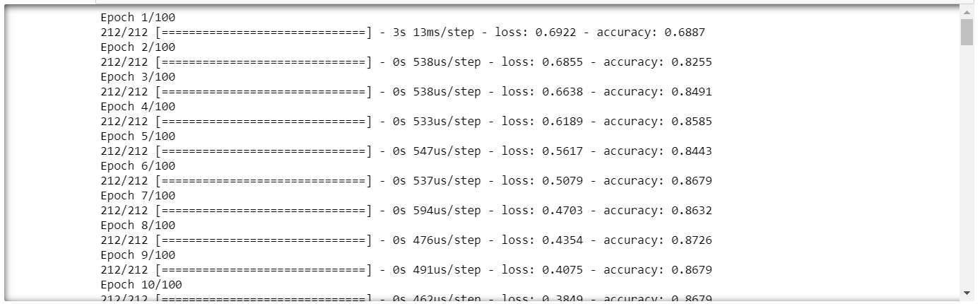Click the progress bar under Epoch 1/100
Screen dimensions: 980x304
(263, 32)
